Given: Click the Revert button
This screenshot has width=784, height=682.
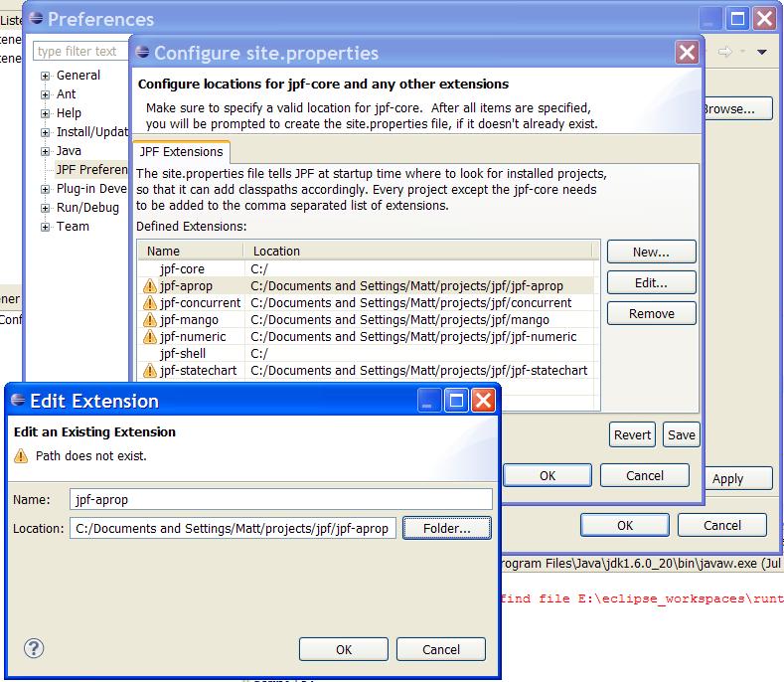Looking at the screenshot, I should [632, 434].
